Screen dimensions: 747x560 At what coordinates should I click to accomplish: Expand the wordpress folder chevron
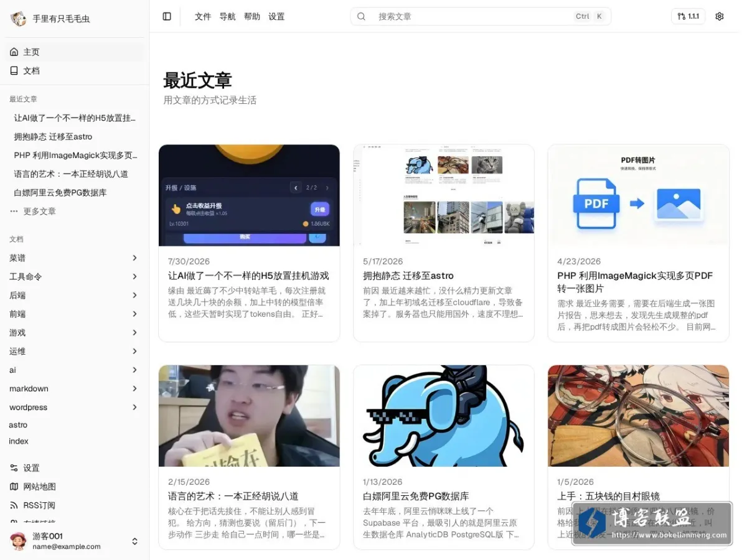pyautogui.click(x=134, y=407)
